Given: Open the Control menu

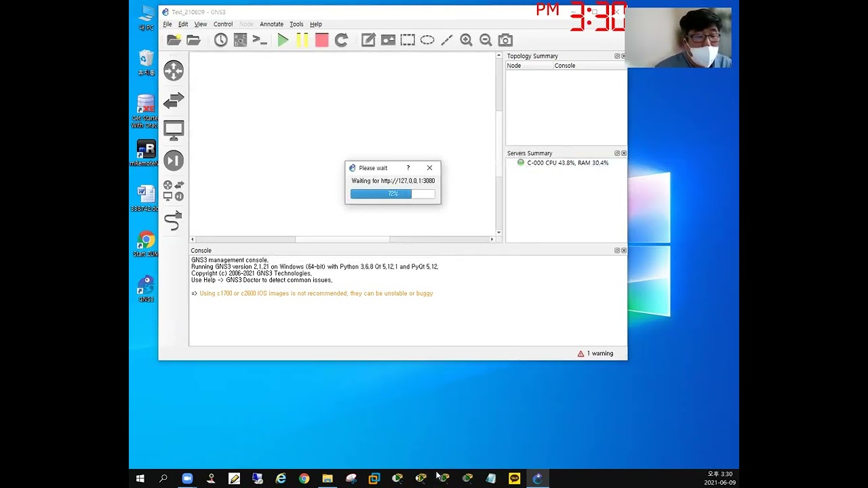Looking at the screenshot, I should pyautogui.click(x=223, y=24).
